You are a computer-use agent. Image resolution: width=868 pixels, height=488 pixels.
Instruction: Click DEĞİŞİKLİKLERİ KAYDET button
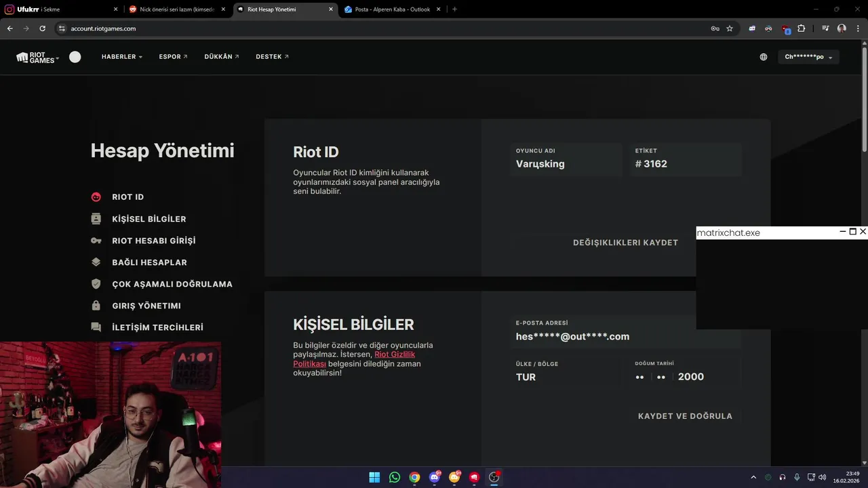coord(625,243)
